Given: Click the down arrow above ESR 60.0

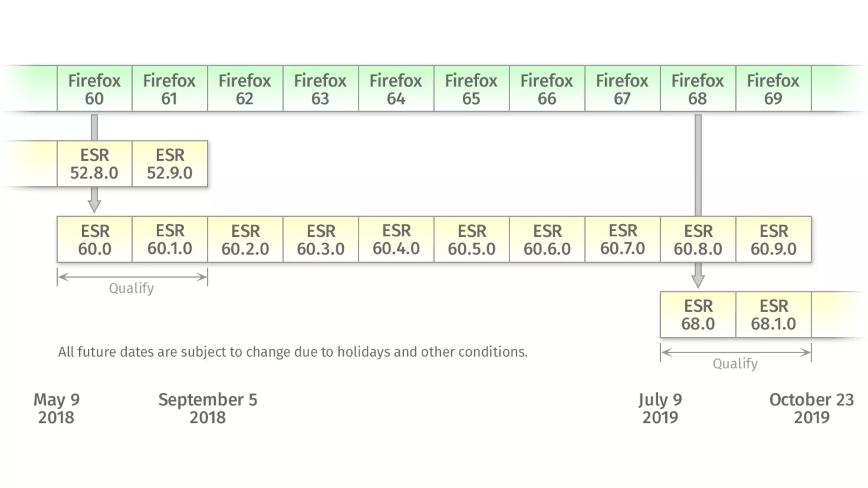Looking at the screenshot, I should pyautogui.click(x=94, y=200).
